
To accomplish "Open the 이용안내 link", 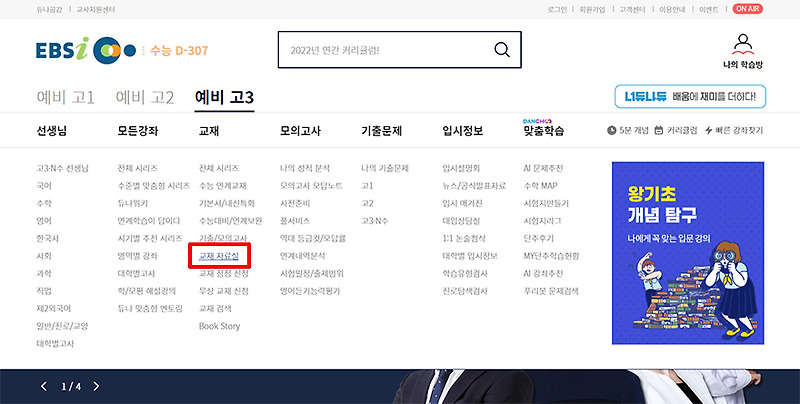I will pos(672,10).
